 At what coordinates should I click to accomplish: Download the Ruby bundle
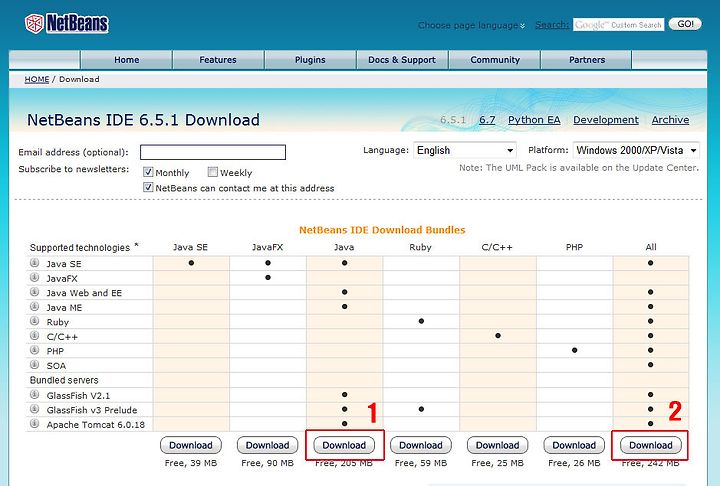[421, 445]
